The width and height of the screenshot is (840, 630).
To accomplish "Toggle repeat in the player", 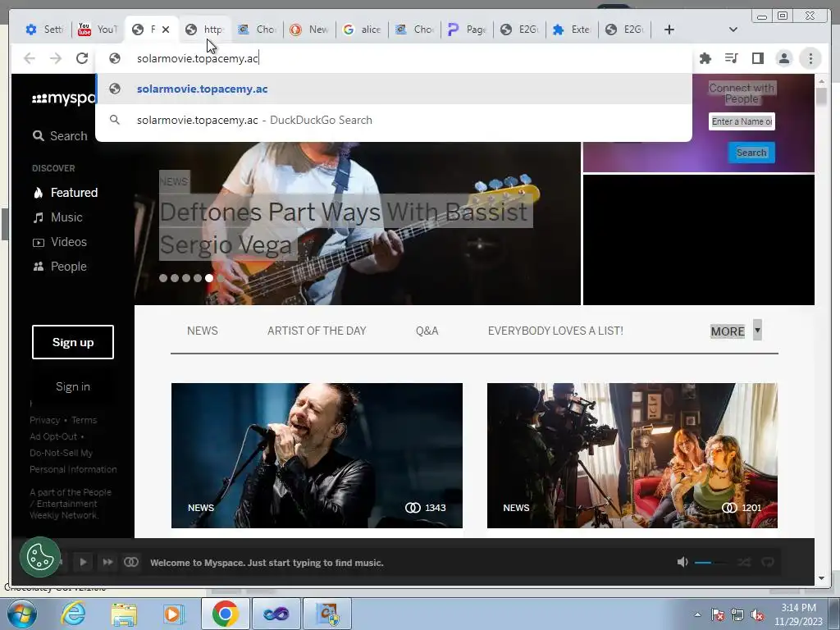I will pos(768,562).
